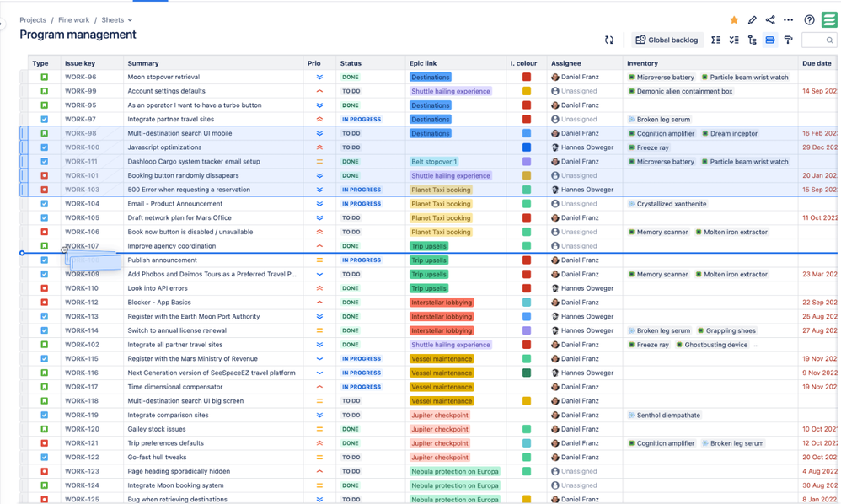Viewport: 841px width, 504px height.
Task: Click the sum rollup toolbar icon
Action: (715, 40)
